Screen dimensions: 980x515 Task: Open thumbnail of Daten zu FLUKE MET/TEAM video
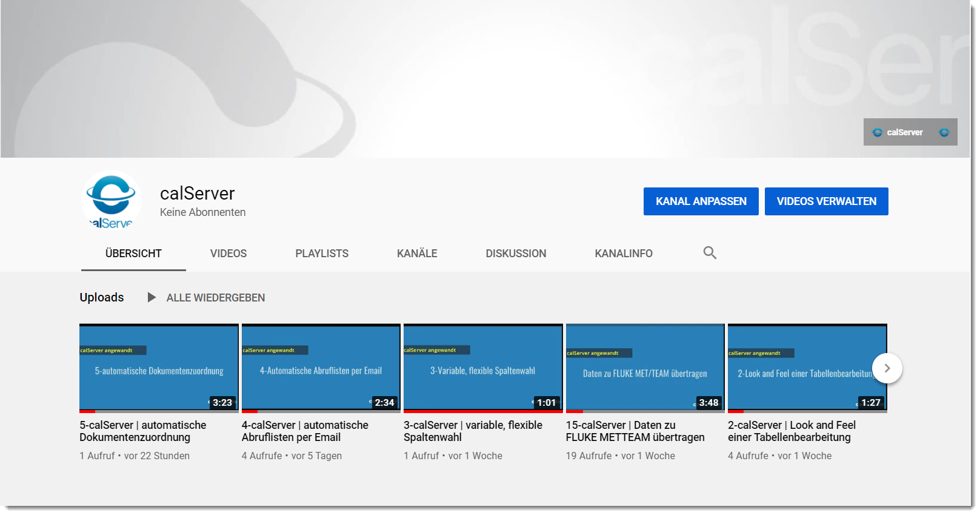645,368
